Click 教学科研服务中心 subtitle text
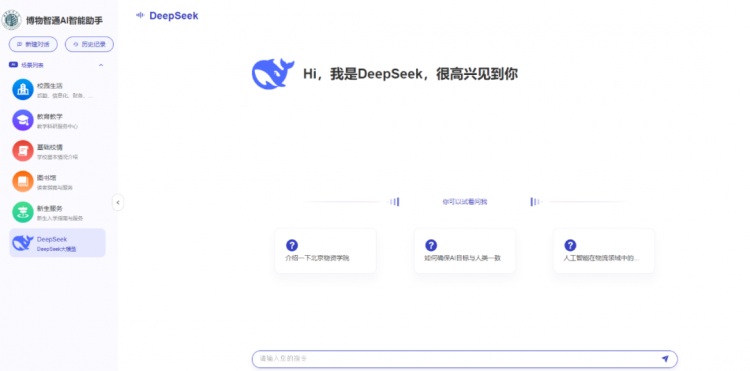The height and width of the screenshot is (371, 750). pyautogui.click(x=57, y=127)
